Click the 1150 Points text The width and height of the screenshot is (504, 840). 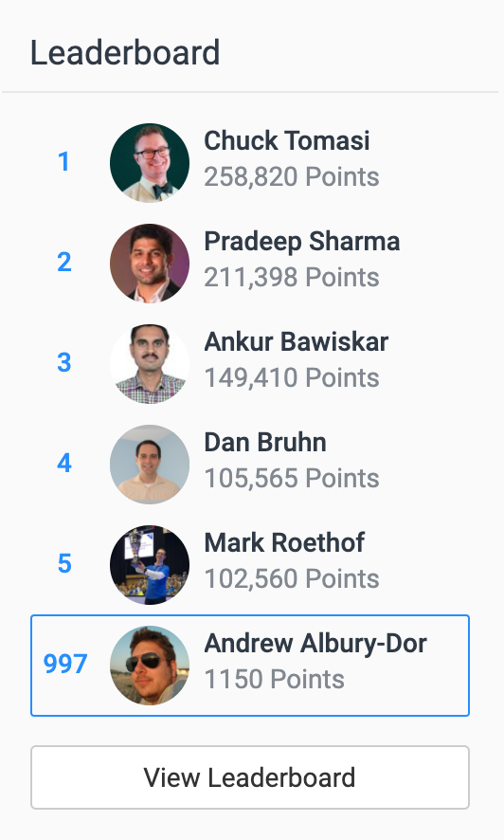(x=275, y=679)
